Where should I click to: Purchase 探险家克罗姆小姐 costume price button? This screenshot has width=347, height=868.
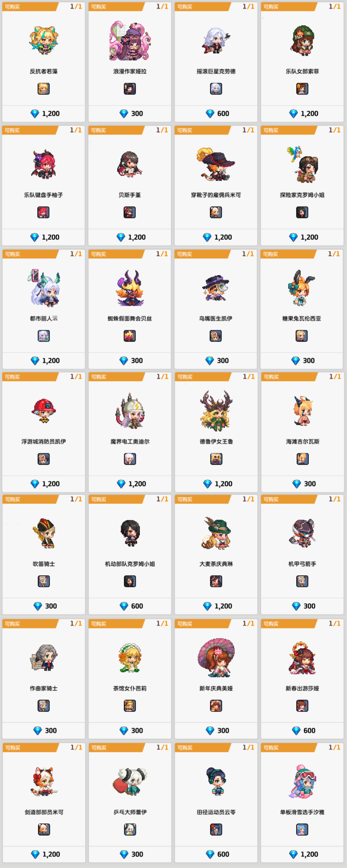click(302, 237)
